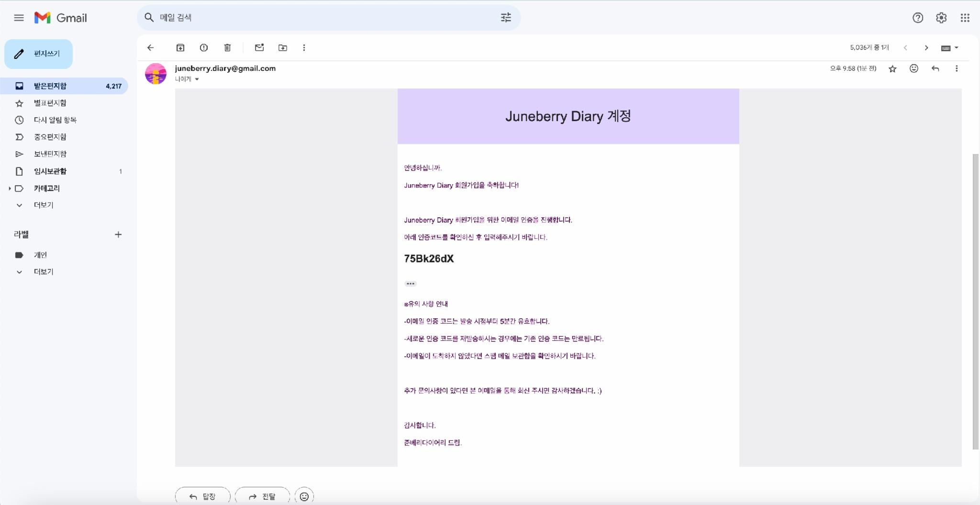This screenshot has width=980, height=505.
Task: Open the 카테고리 categories item
Action: coord(47,189)
